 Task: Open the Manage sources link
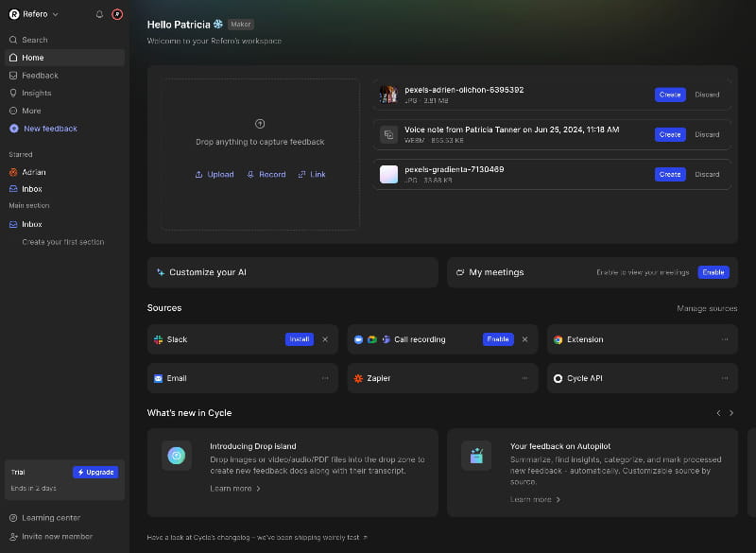707,308
